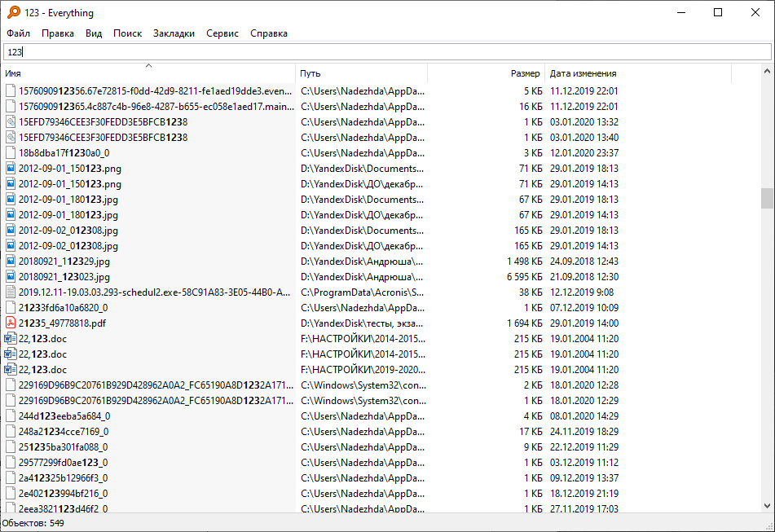Sort by the Дата изменения column header
775x532 pixels.
coord(638,73)
